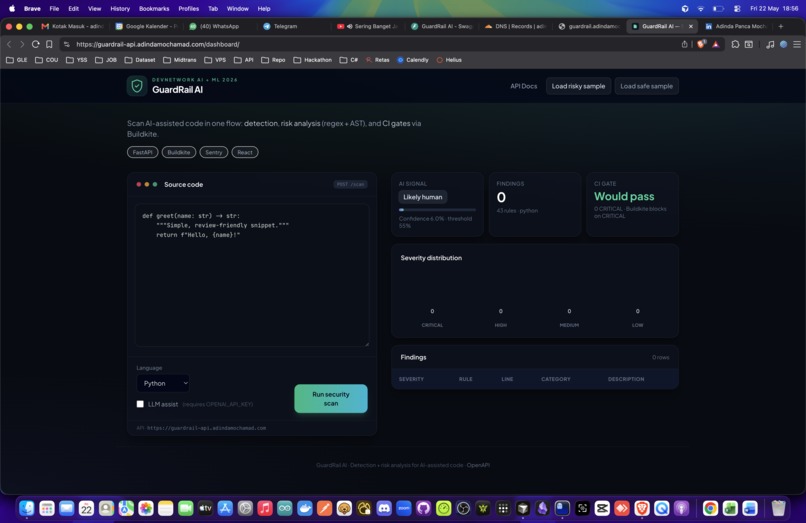Open the Midtrans bookmarks folder
Image resolution: width=806 pixels, height=523 pixels.
[180, 60]
